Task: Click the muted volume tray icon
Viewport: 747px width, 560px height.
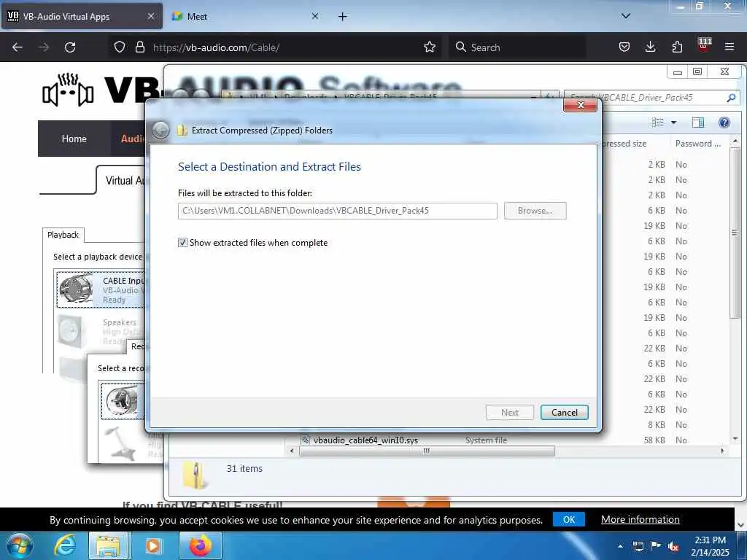Action: tap(673, 546)
